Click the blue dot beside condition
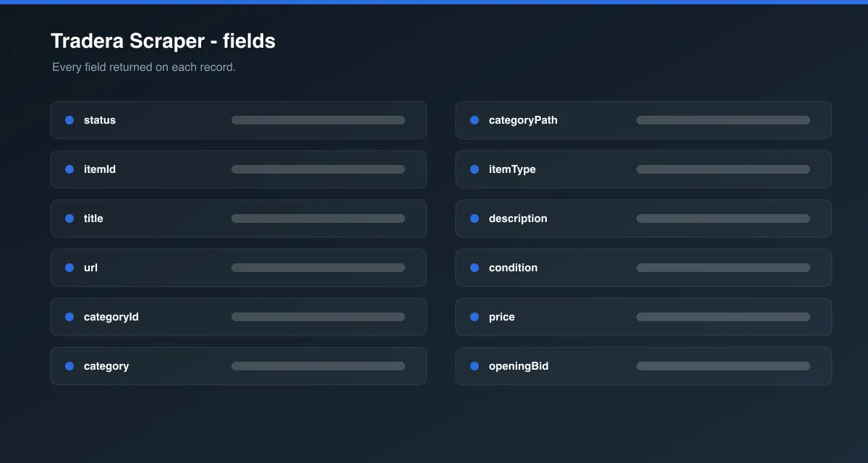Viewport: 868px width, 463px height. coord(475,268)
